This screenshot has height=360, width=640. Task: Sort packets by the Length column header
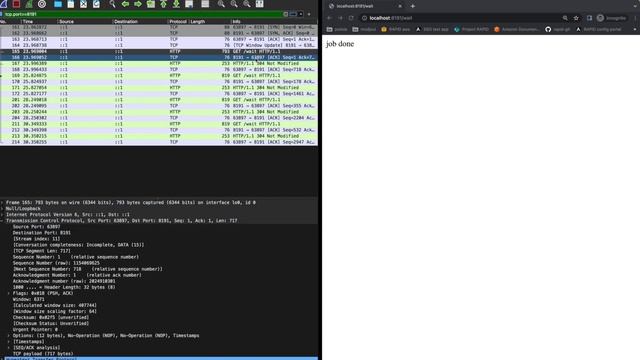[x=210, y=21]
